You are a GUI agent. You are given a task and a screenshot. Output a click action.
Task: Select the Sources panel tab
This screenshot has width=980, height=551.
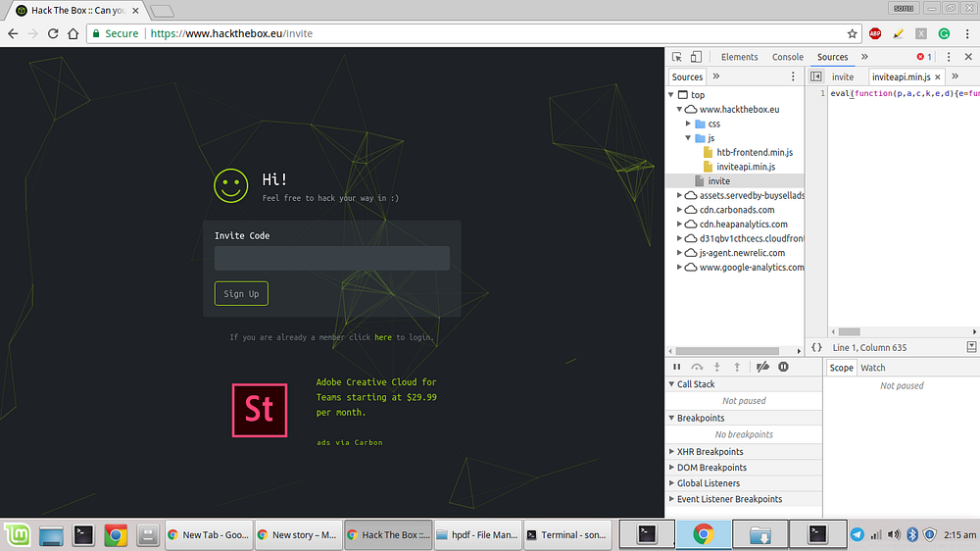[x=832, y=57]
